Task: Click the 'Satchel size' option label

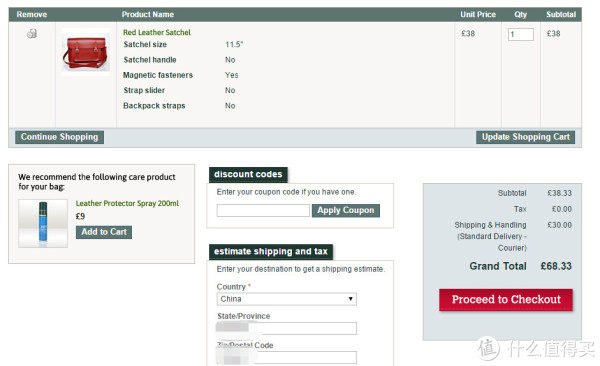Action: pyautogui.click(x=145, y=44)
